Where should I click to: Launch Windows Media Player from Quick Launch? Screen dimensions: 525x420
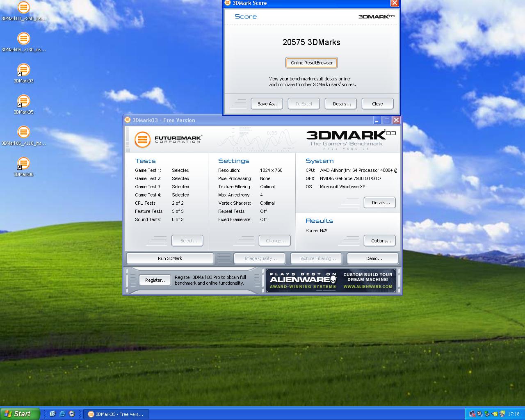[72, 414]
